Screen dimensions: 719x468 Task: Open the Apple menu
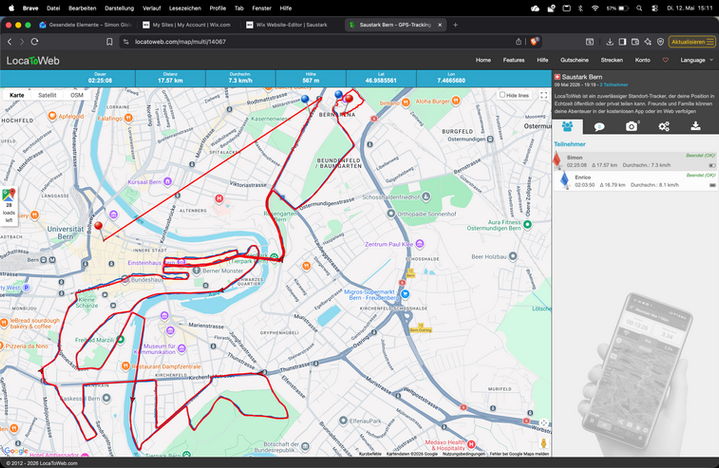coord(11,8)
